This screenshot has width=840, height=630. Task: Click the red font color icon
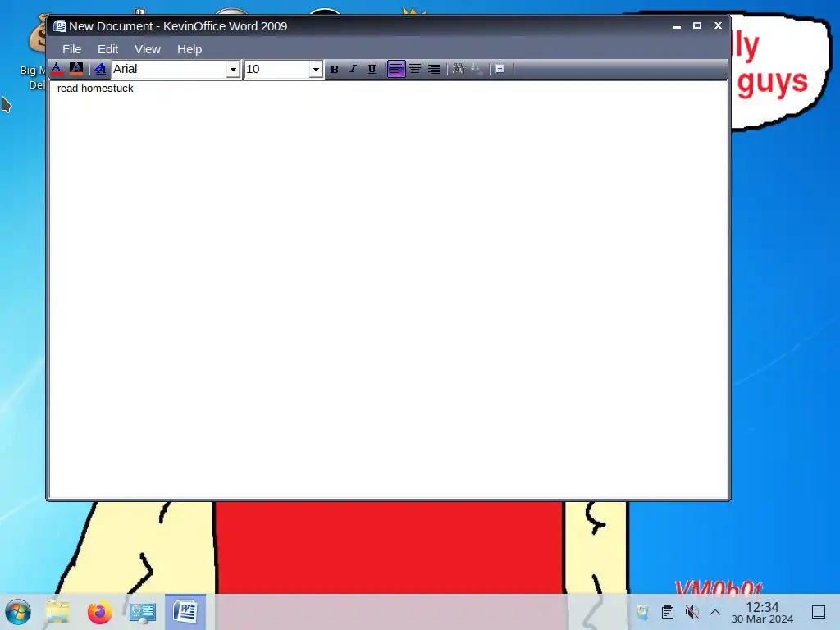click(x=57, y=69)
